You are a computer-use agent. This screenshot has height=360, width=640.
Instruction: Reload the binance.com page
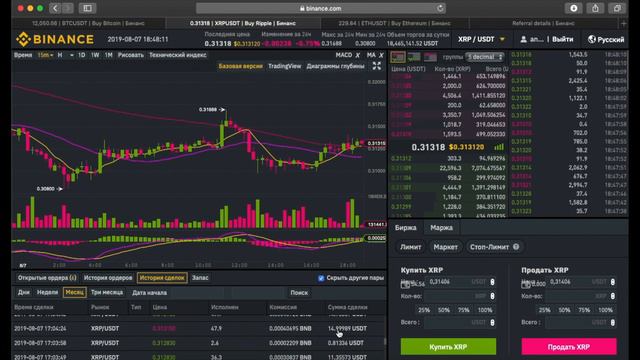pyautogui.click(x=440, y=8)
